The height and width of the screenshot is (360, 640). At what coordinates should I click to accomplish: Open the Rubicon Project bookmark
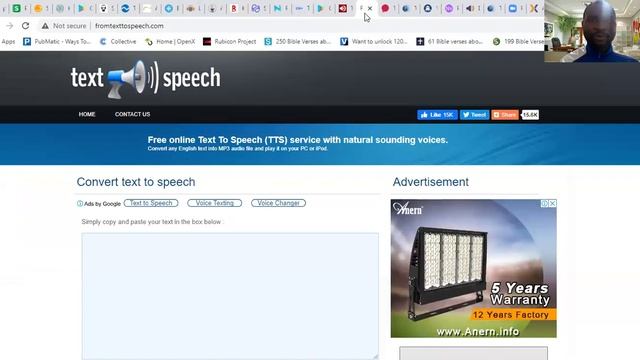[230, 41]
